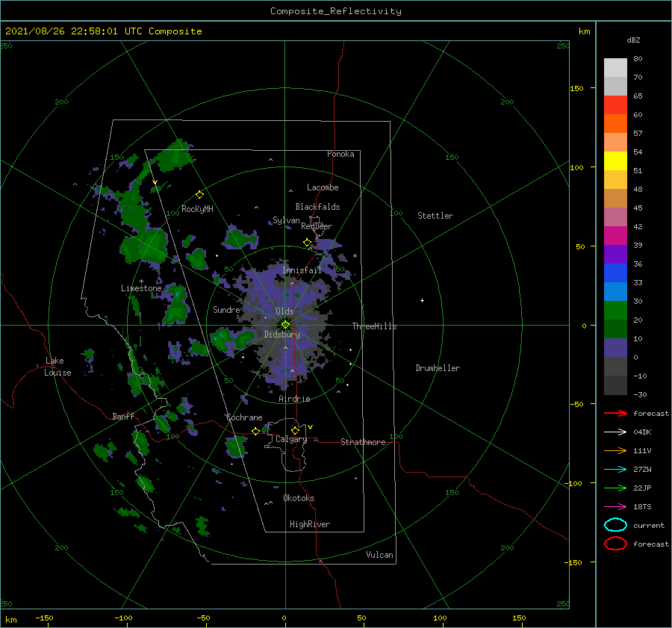
Task: Click the RockyMH label
Action: [197, 209]
